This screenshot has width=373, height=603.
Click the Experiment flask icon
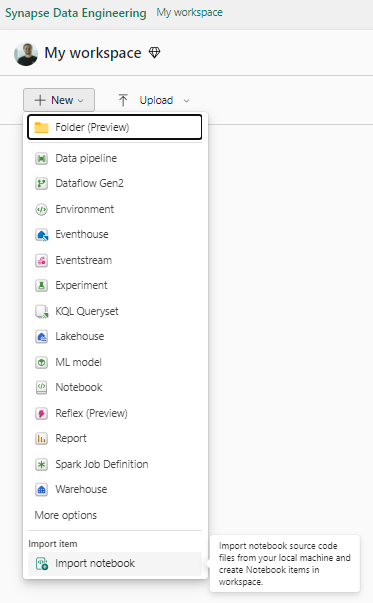click(42, 285)
